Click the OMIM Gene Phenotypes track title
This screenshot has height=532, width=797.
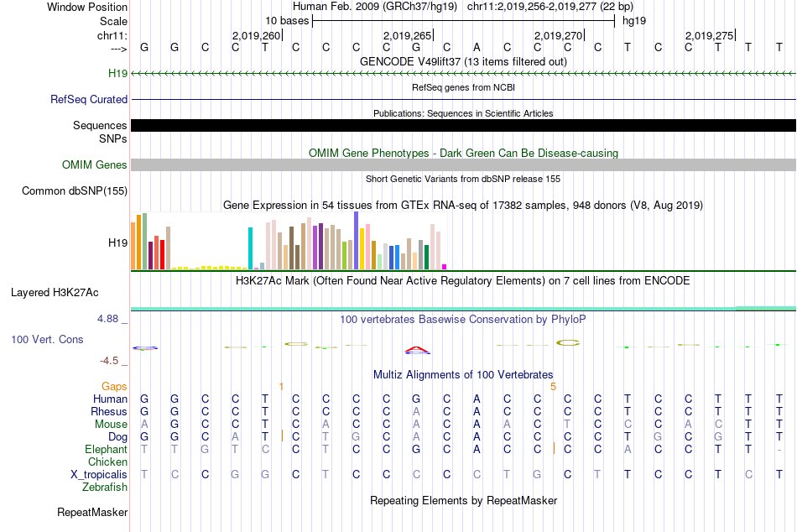[463, 153]
